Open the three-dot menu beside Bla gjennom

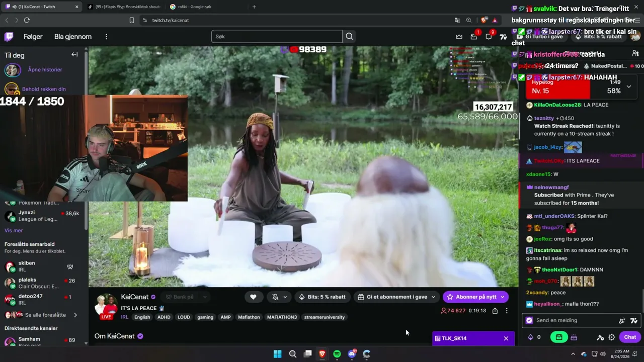(106, 37)
